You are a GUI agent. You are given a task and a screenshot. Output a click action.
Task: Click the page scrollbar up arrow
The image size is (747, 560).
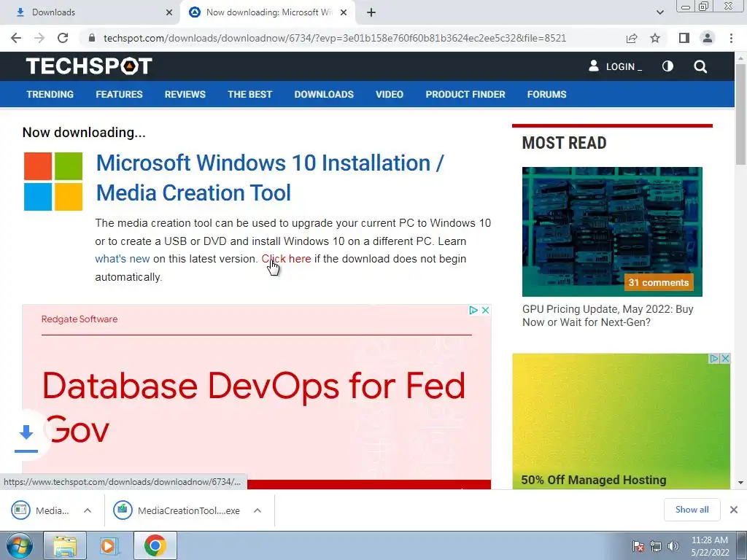741,58
